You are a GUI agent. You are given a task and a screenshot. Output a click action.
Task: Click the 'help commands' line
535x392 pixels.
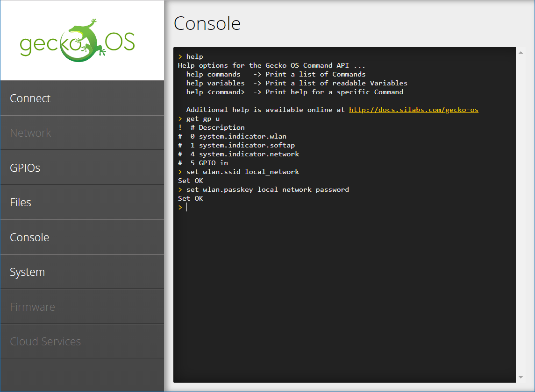click(276, 74)
